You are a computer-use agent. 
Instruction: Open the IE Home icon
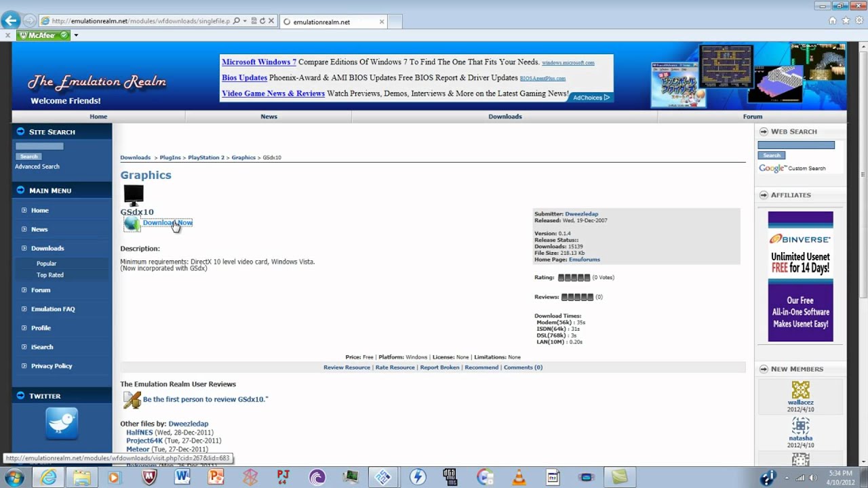point(833,21)
